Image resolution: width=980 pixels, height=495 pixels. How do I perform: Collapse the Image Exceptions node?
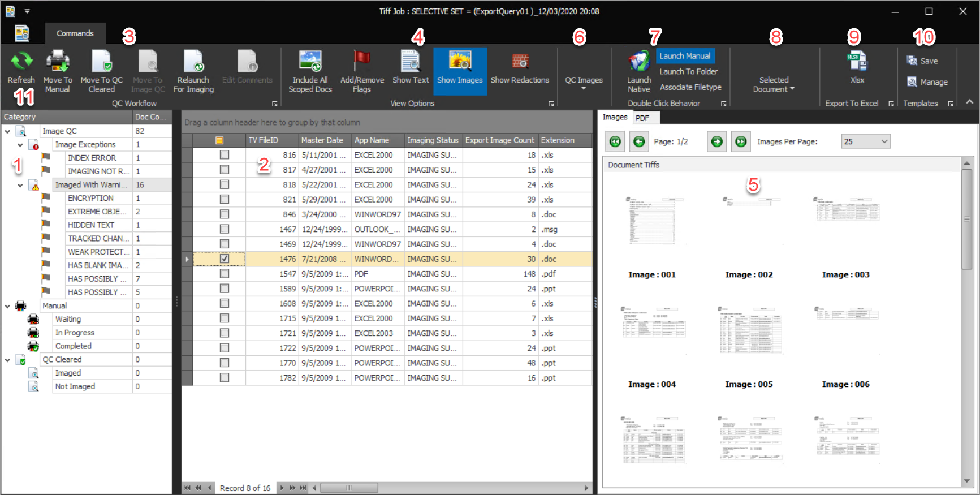[x=20, y=145]
